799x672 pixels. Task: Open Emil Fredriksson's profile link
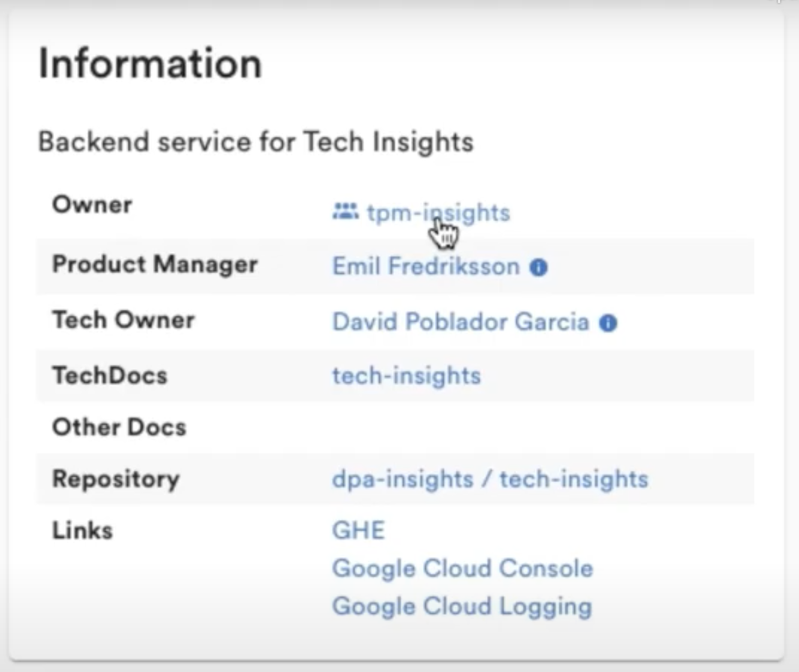tap(426, 266)
